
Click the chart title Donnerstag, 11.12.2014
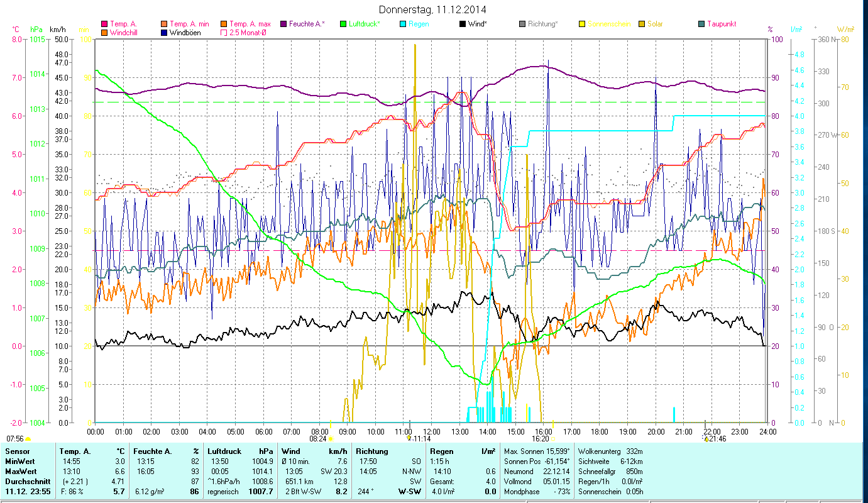pyautogui.click(x=433, y=9)
